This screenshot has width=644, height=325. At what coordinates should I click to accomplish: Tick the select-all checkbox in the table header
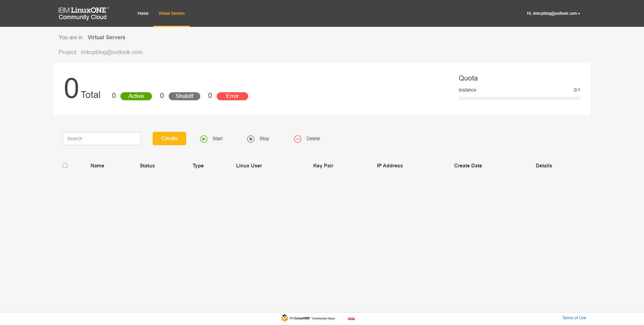[x=65, y=166]
